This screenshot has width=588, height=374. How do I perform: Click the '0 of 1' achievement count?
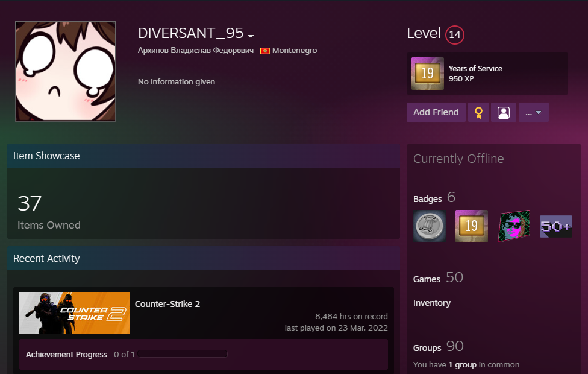click(x=124, y=355)
